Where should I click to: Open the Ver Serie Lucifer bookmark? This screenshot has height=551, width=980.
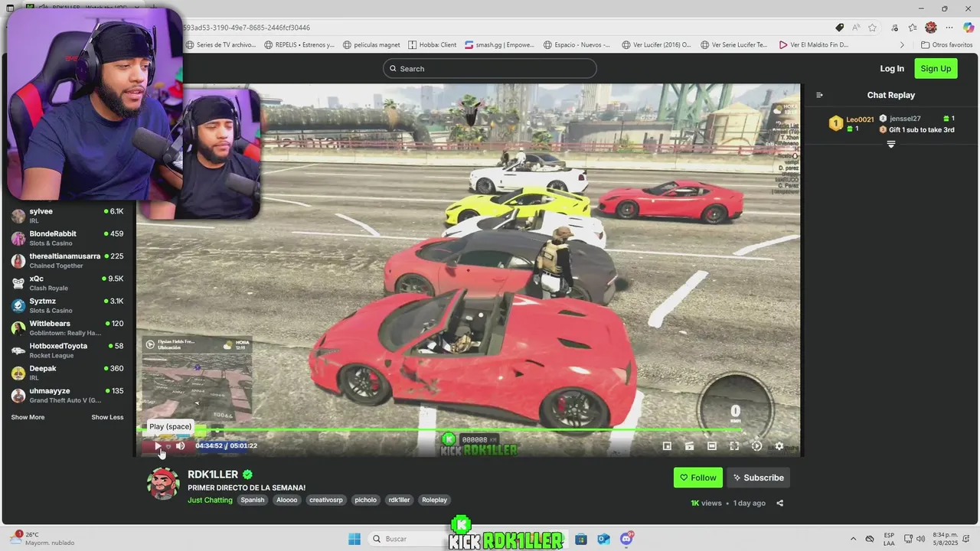(x=734, y=44)
